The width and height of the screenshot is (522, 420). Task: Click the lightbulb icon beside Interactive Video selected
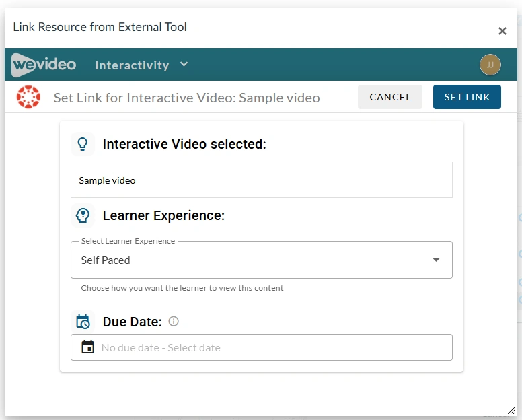point(83,144)
